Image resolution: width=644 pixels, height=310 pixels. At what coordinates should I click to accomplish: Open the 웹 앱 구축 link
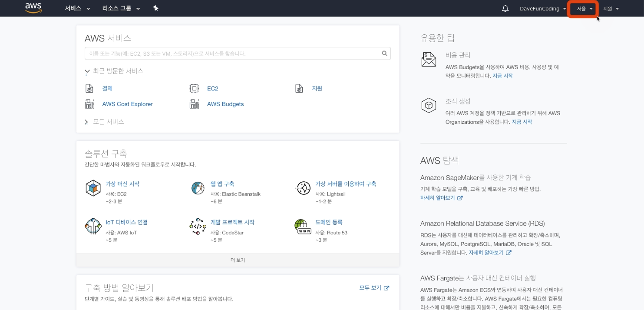point(222,184)
